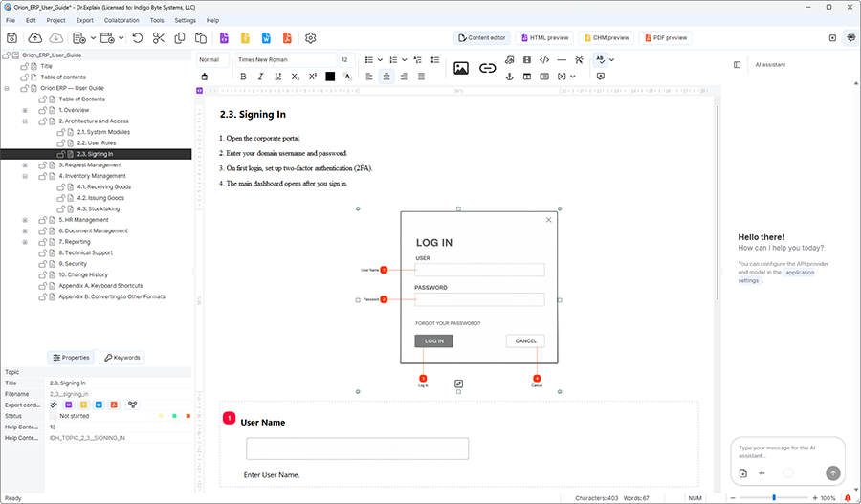Toggle Word export condition in Properties
Screen dimensions: 861x504
click(x=99, y=405)
